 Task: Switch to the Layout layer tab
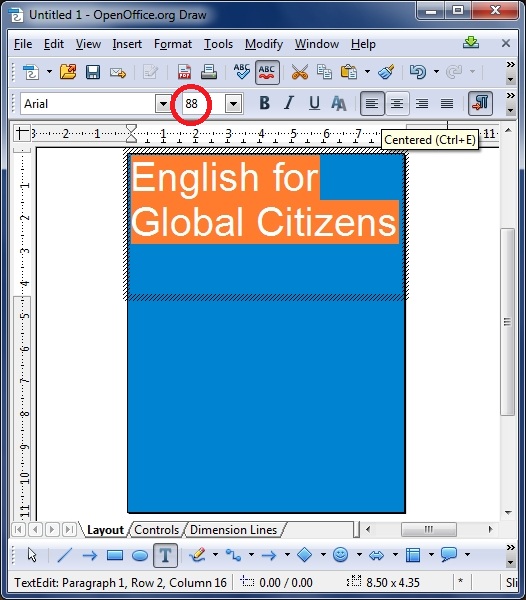click(105, 530)
